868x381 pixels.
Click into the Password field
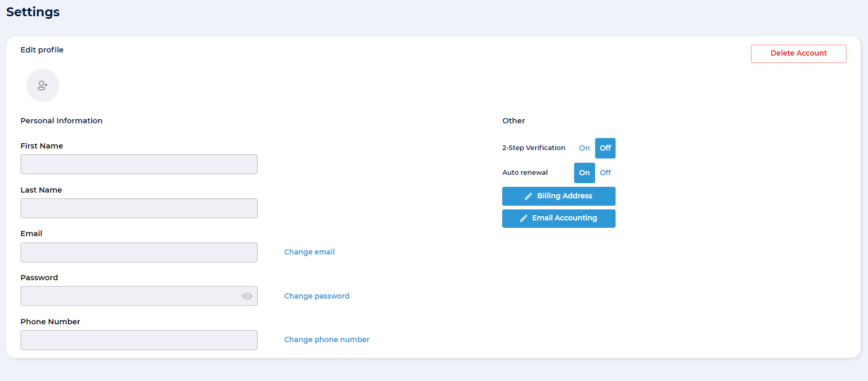point(129,297)
